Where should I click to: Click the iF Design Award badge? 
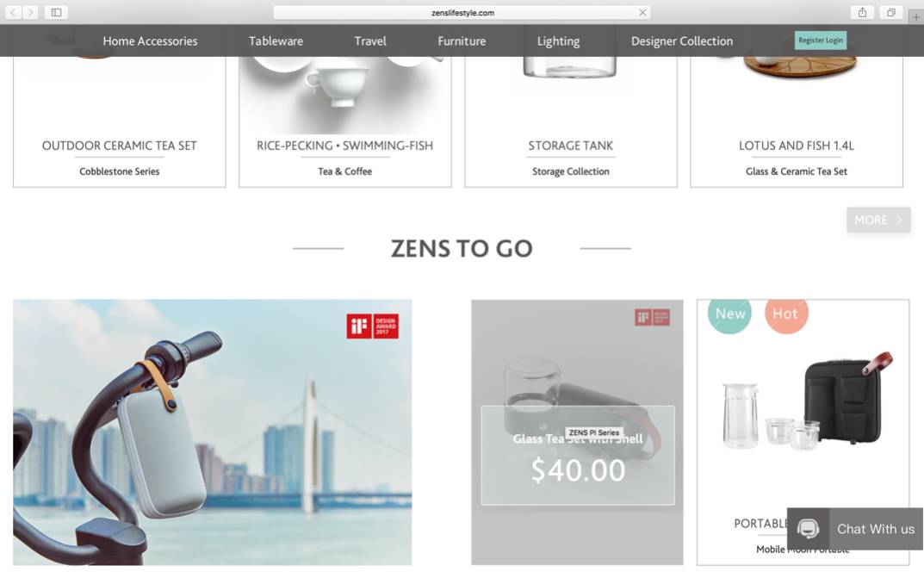pos(372,326)
